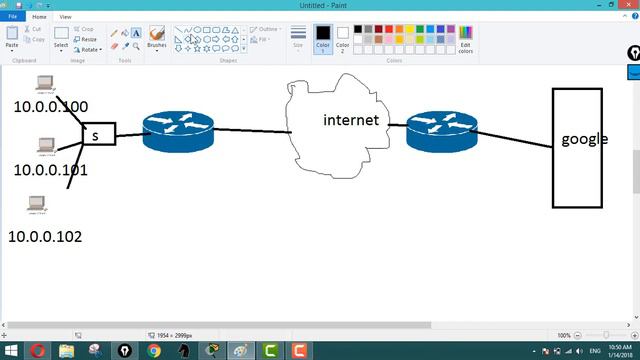The height and width of the screenshot is (360, 640).
Task: Click the Copy button
Action: coord(34,40)
